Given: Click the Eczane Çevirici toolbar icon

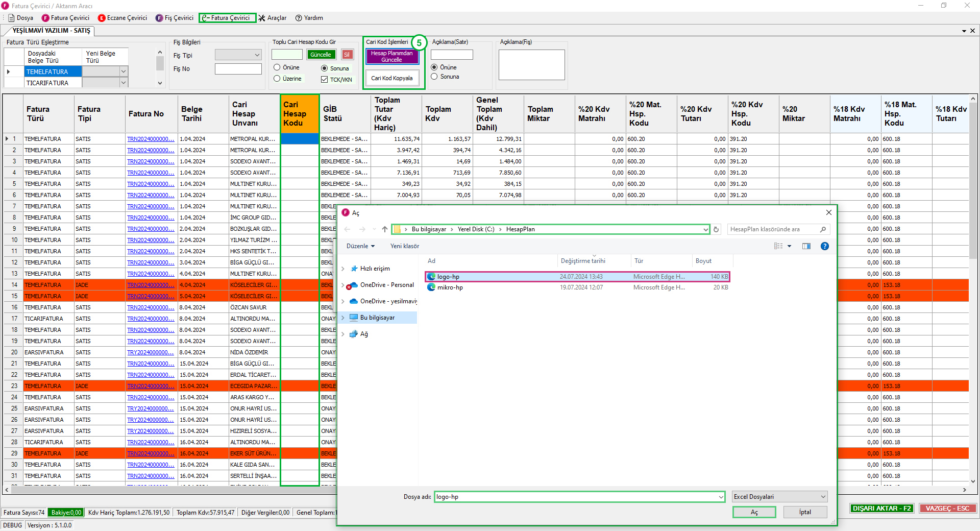Looking at the screenshot, I should point(102,18).
